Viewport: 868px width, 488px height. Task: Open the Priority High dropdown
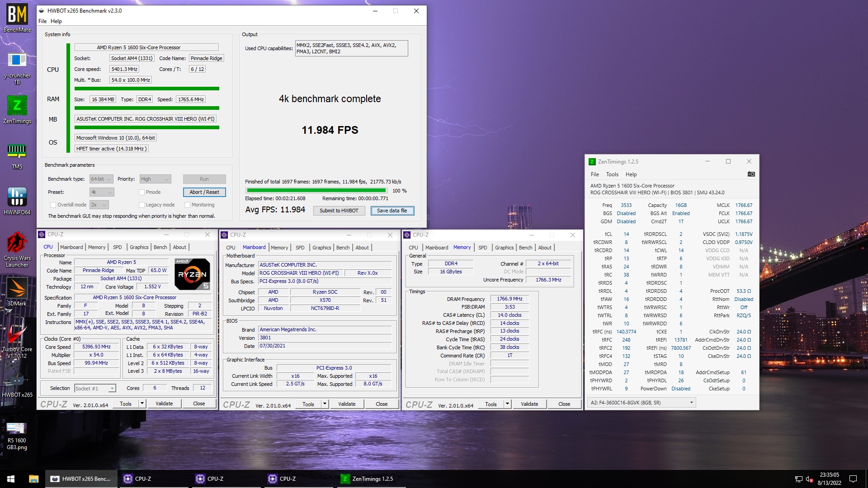click(155, 179)
